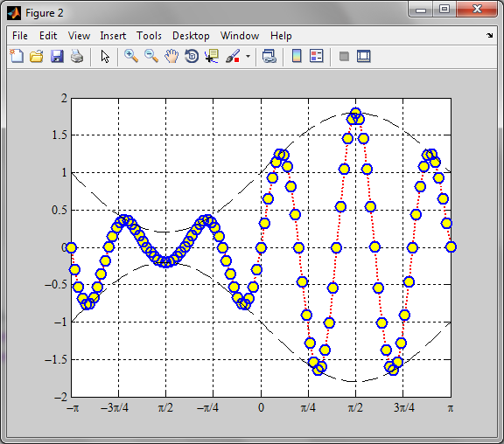The height and width of the screenshot is (444, 504).
Task: Click the Link Plot icon
Action: coord(269,56)
